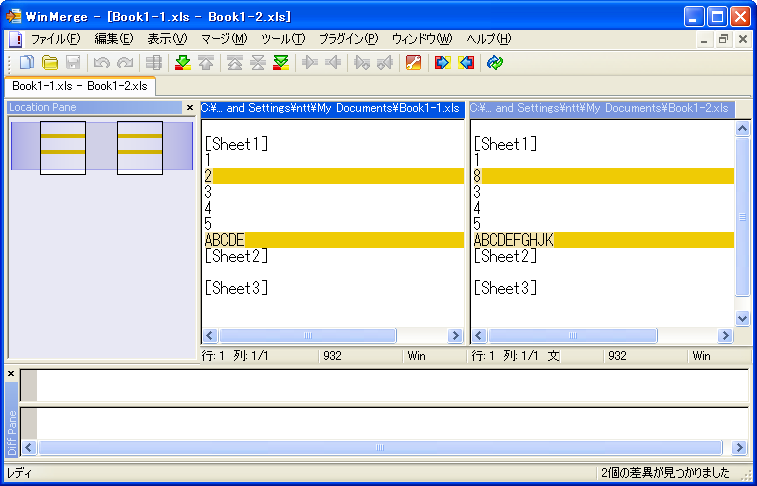
Task: Open the プラグイン(P) menu
Action: coord(349,39)
